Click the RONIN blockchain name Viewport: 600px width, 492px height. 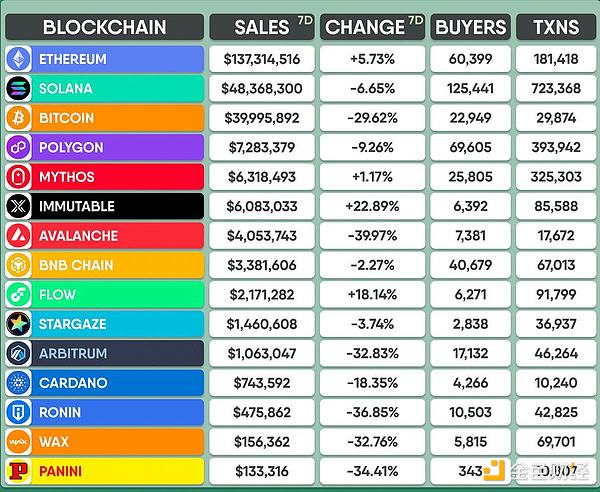63,412
